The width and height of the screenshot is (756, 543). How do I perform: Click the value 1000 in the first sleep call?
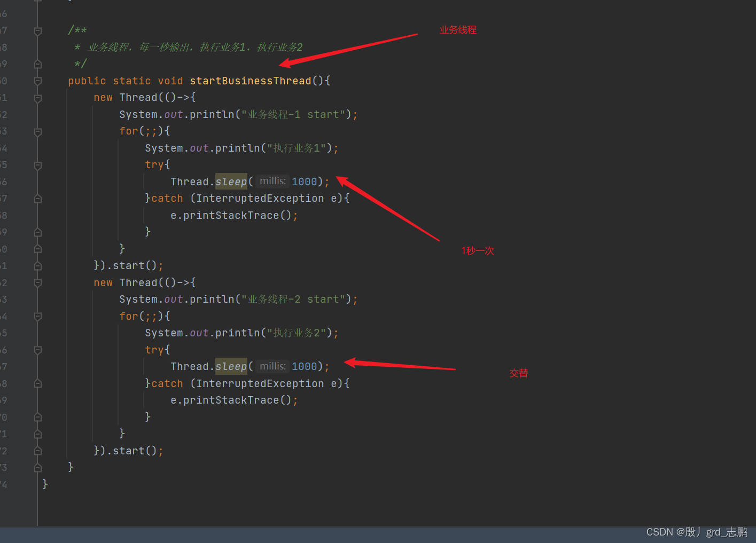point(305,182)
